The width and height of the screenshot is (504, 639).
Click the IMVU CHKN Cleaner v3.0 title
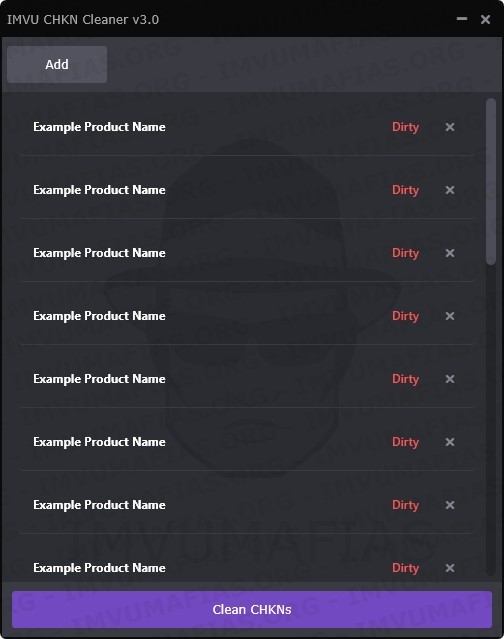[x=83, y=20]
